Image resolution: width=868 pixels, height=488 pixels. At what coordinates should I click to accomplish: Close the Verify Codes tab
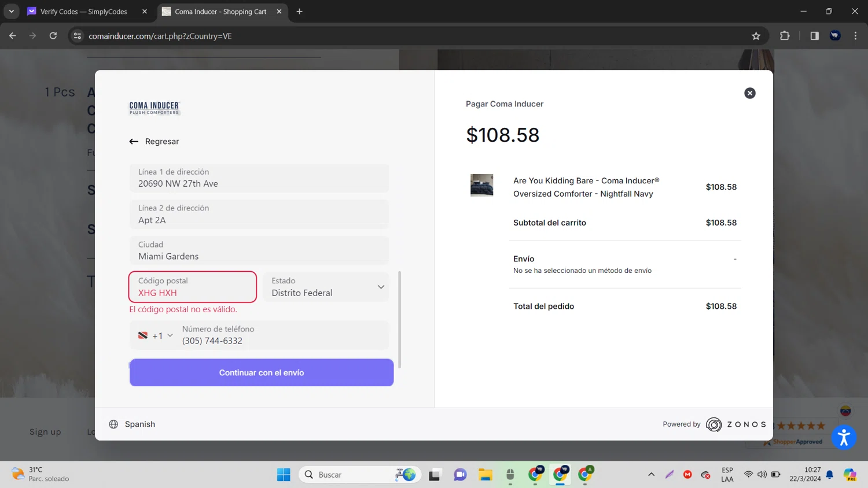[145, 12]
